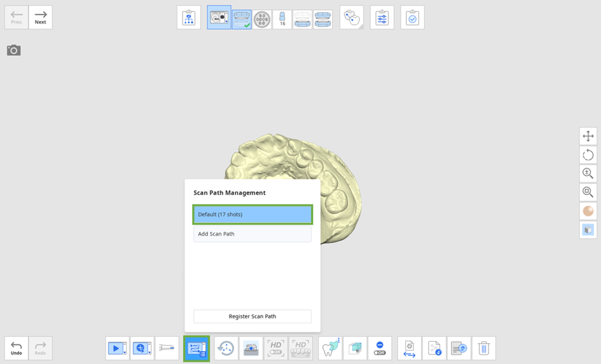Click the Redo button
The height and width of the screenshot is (364, 601).
click(41, 348)
